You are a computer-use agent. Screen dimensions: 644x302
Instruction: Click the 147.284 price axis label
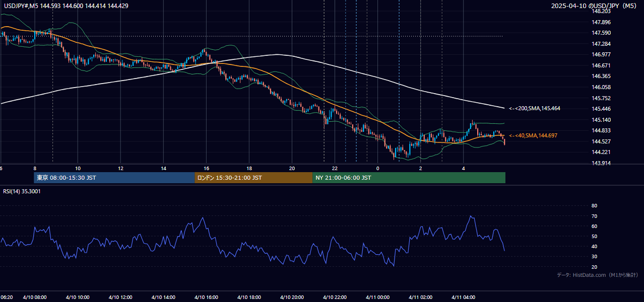(x=601, y=44)
